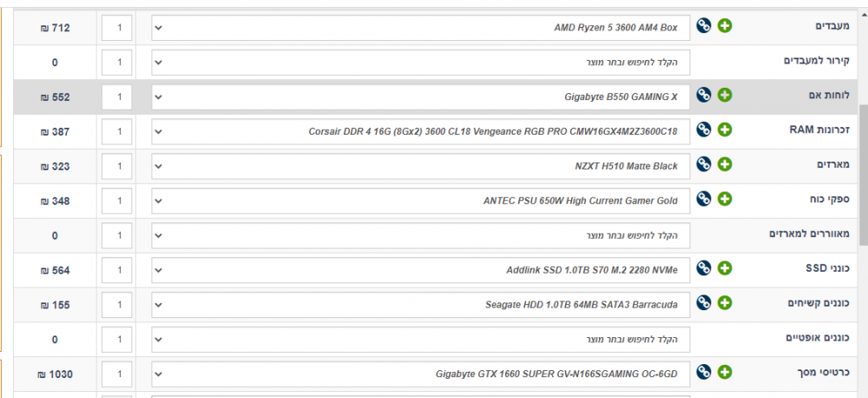This screenshot has height=398, width=868.
Task: Click the green plus icon in the ANTEC PSU 650W row
Action: point(725,199)
